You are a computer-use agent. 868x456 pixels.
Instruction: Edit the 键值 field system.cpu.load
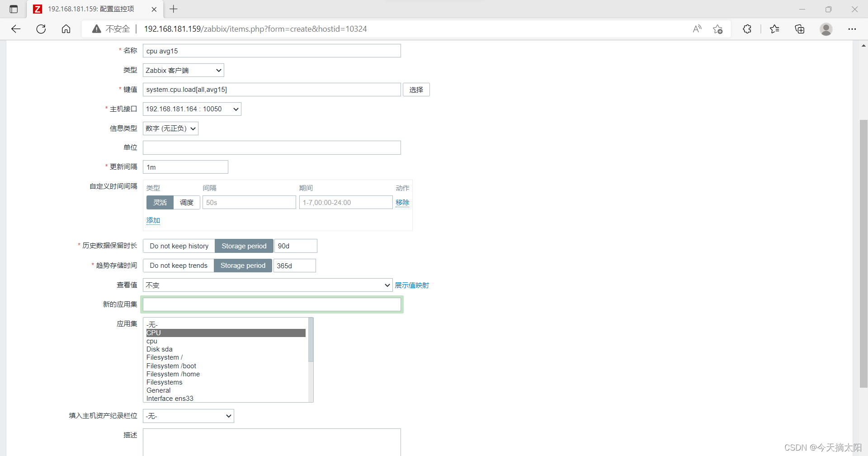272,90
